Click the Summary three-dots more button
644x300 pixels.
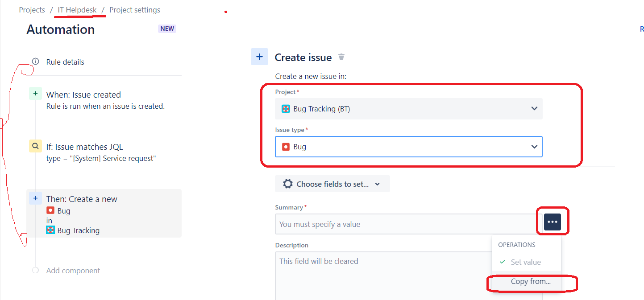coord(553,222)
